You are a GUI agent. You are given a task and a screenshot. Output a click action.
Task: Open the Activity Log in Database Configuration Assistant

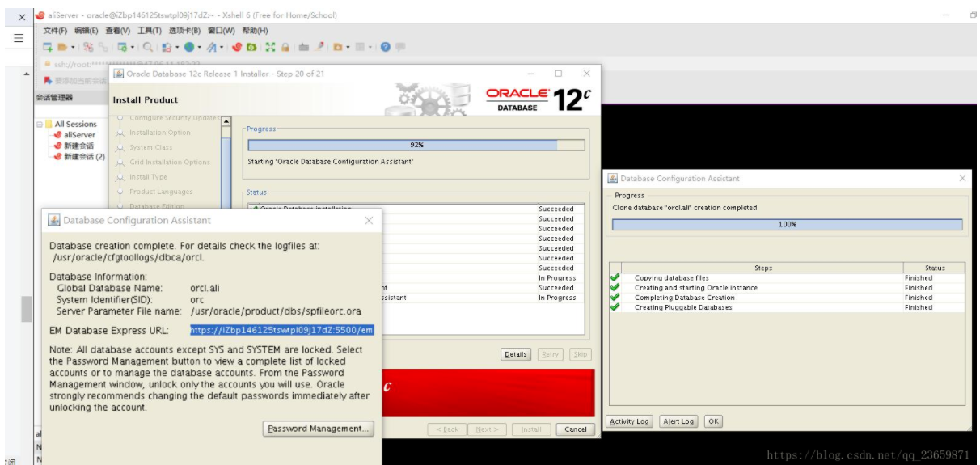coord(628,421)
